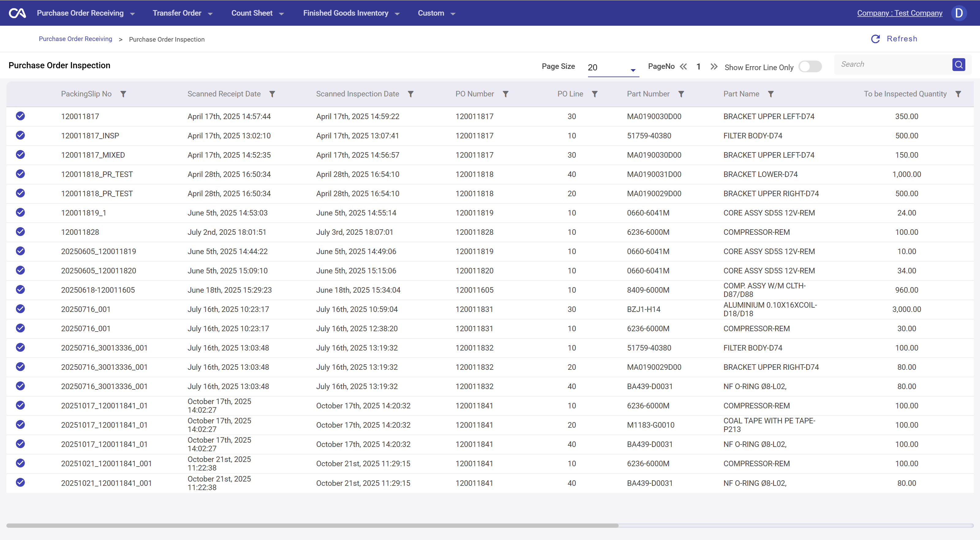Expand the Transfer Order menu arrow
The width and height of the screenshot is (980, 540).
coord(210,14)
